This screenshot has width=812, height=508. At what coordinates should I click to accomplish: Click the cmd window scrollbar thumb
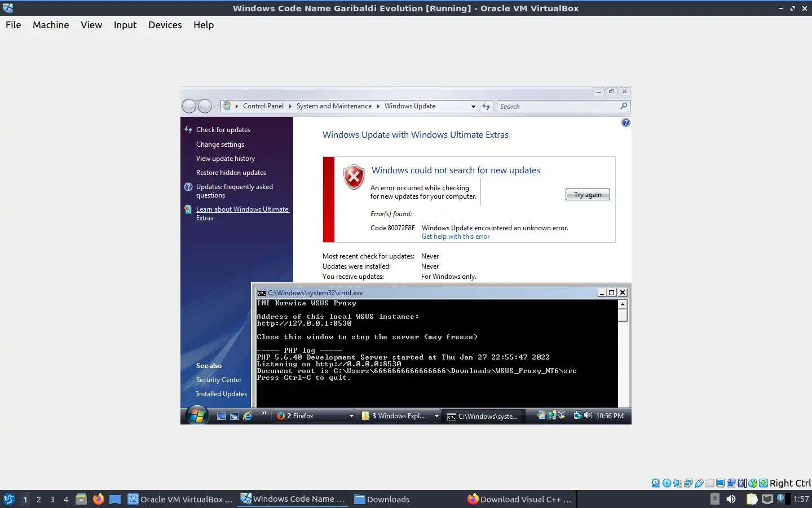[x=623, y=315]
